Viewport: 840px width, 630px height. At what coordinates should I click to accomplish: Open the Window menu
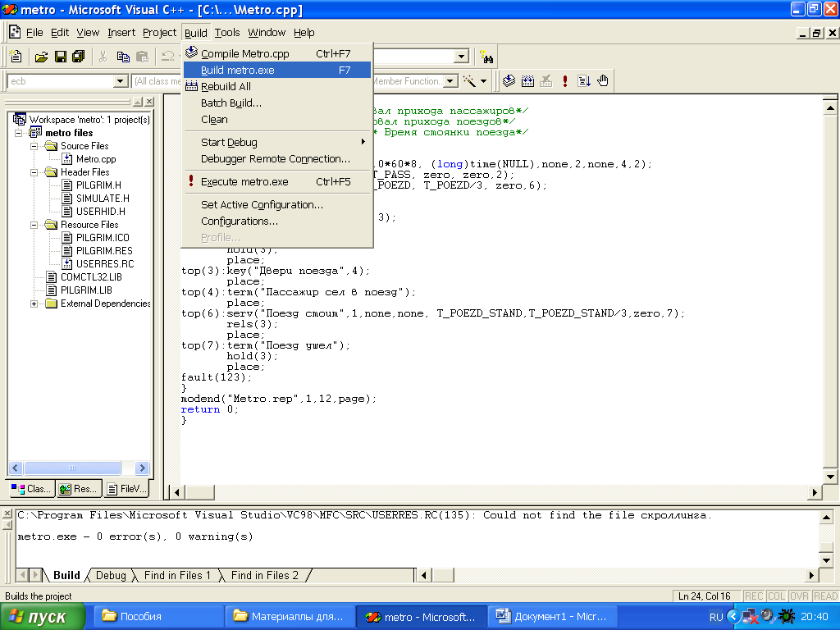point(267,33)
